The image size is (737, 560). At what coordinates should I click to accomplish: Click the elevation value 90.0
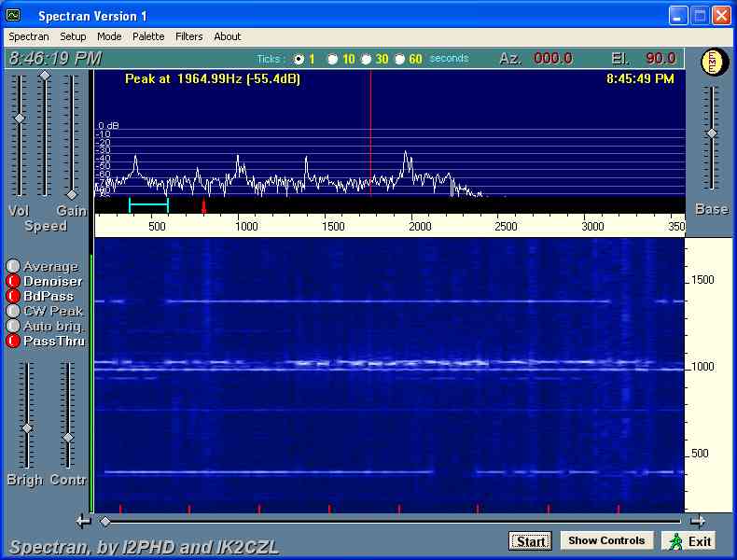pos(661,58)
